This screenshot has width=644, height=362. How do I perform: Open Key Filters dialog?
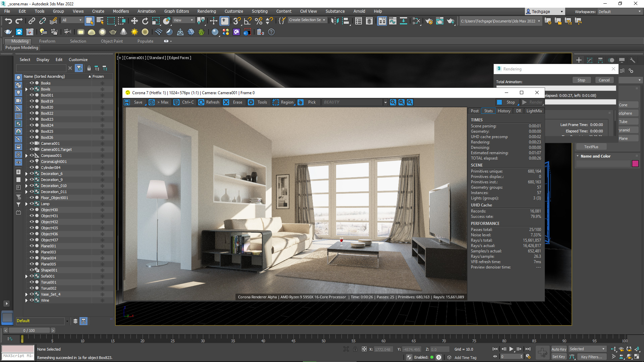coord(591,357)
